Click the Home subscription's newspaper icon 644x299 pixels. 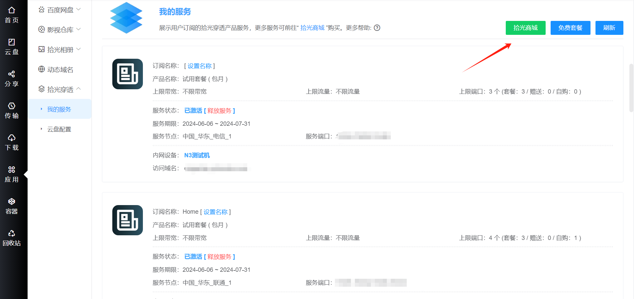pos(128,220)
